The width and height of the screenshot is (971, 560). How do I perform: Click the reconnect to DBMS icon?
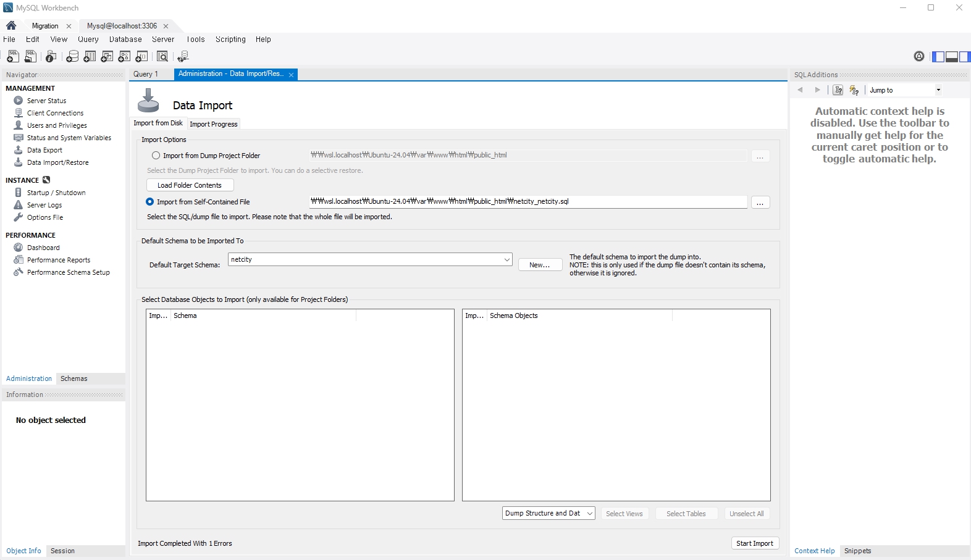click(183, 57)
